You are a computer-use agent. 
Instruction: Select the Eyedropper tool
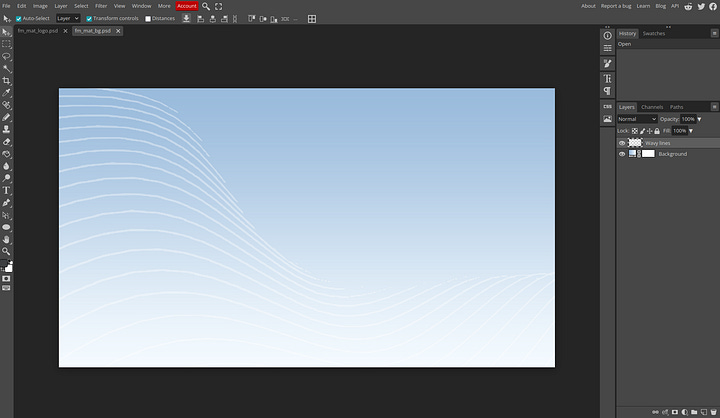click(x=6, y=93)
